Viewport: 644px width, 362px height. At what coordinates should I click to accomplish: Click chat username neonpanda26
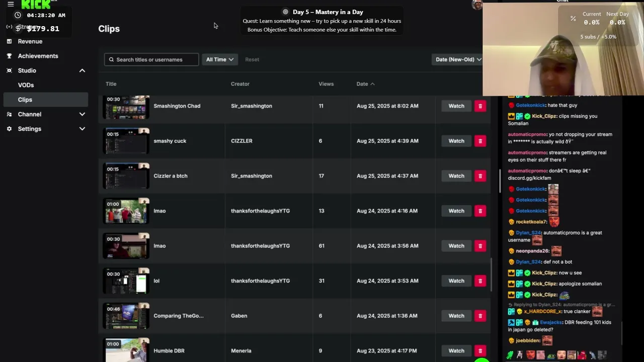point(532,251)
